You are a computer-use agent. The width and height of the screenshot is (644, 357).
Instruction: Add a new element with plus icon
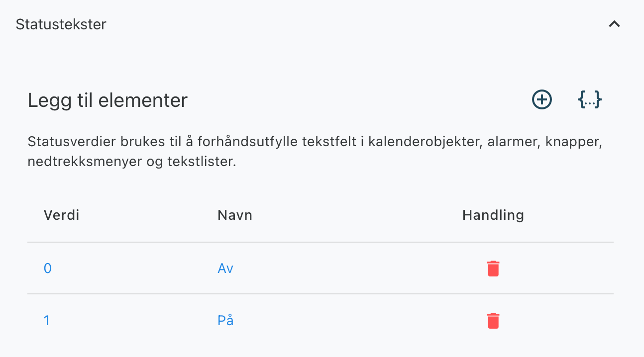pos(542,99)
